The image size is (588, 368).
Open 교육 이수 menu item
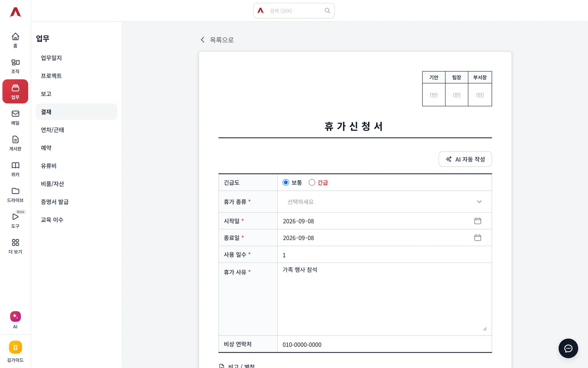pyautogui.click(x=76, y=220)
